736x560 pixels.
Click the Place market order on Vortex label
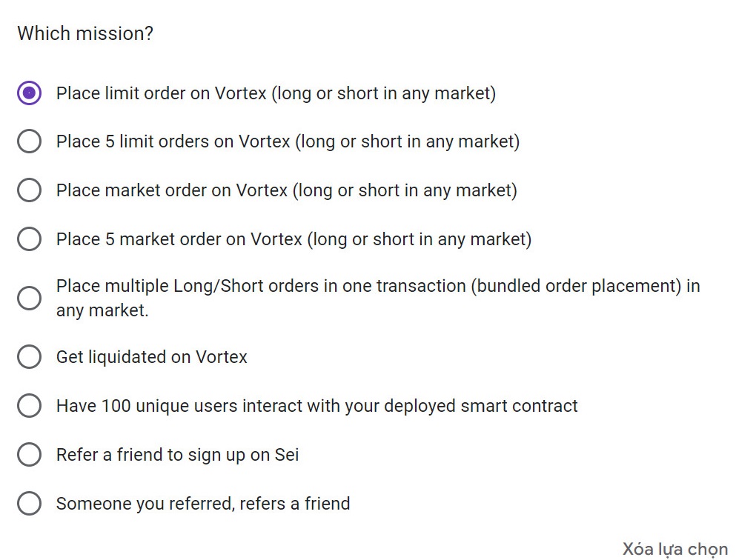(287, 190)
